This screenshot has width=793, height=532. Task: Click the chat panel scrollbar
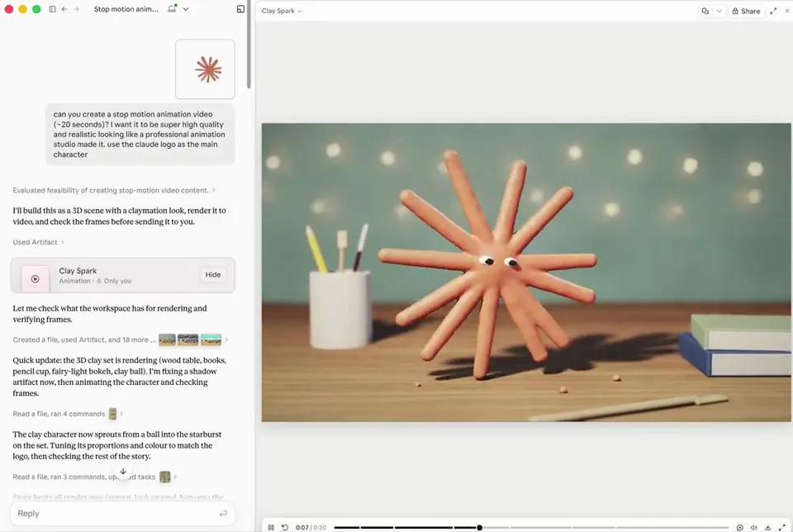pos(249,45)
